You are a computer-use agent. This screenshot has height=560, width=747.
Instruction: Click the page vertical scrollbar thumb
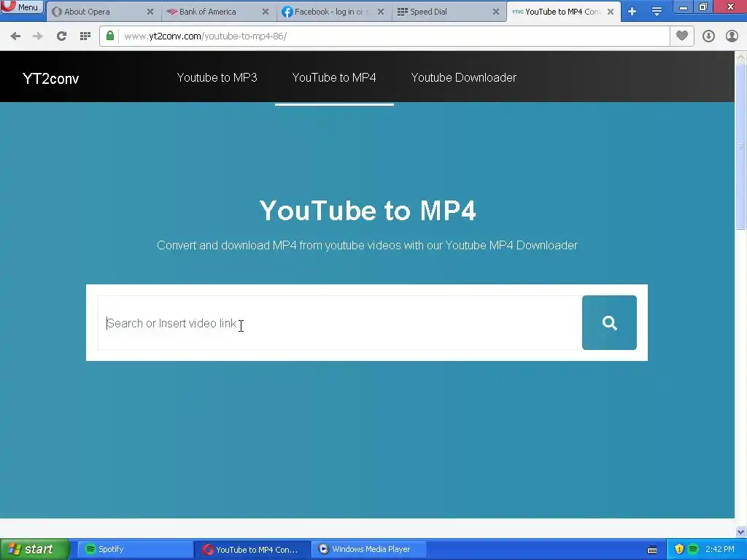pyautogui.click(x=740, y=146)
